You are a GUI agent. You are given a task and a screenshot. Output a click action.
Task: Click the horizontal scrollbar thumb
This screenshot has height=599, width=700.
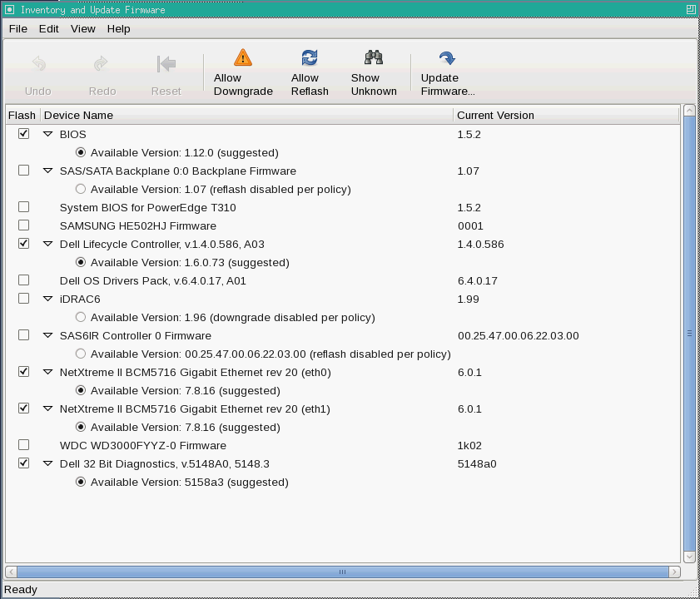click(x=342, y=572)
